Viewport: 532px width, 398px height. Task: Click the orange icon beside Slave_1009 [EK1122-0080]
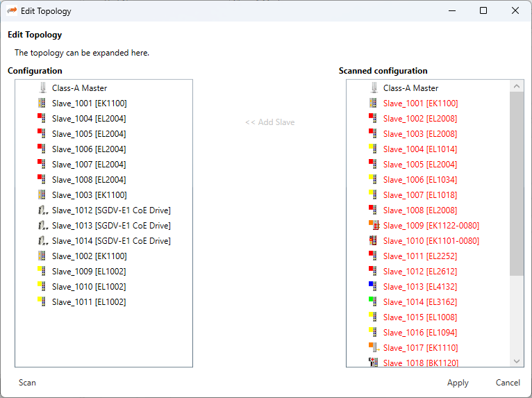[x=374, y=226]
